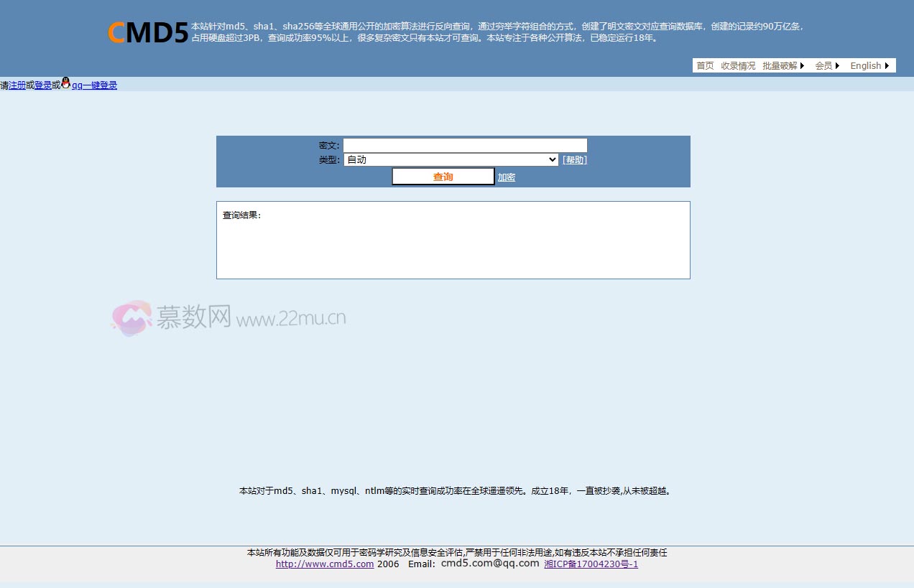The image size is (914, 588).
Task: Click the 加密 encrypt link
Action: [506, 177]
